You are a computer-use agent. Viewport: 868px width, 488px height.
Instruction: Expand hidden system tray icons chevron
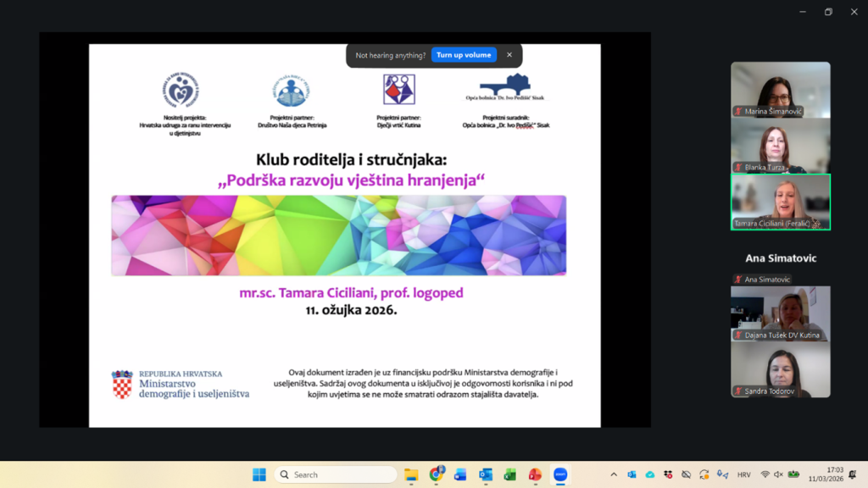click(x=614, y=474)
